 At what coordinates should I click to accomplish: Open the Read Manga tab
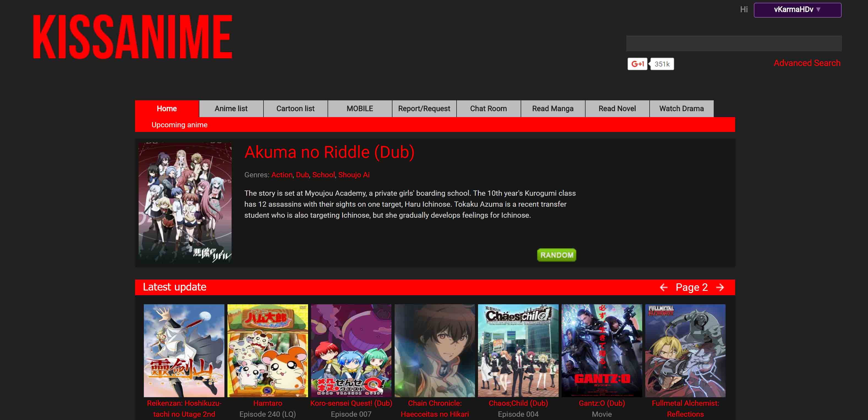[553, 109]
